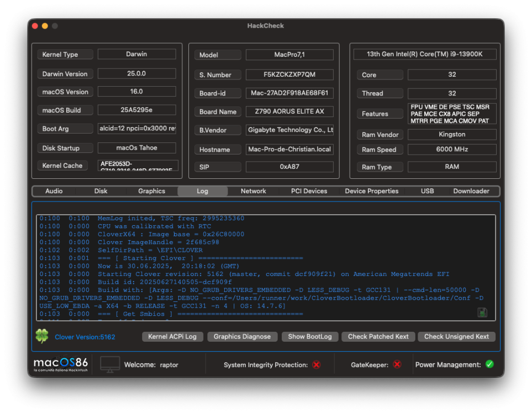Click the Features label
532x414 pixels.
point(380,114)
